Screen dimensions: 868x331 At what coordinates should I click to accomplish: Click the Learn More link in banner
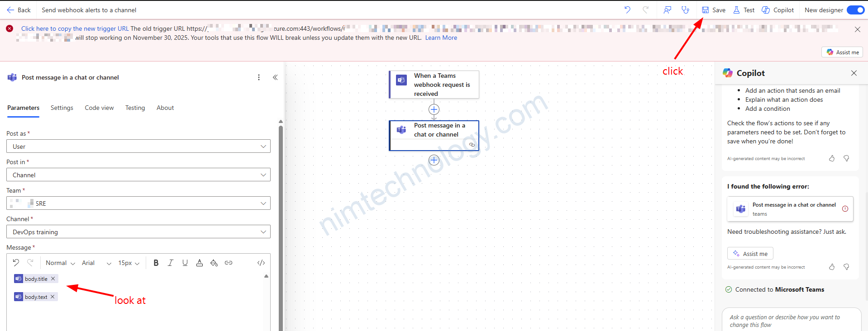click(441, 38)
